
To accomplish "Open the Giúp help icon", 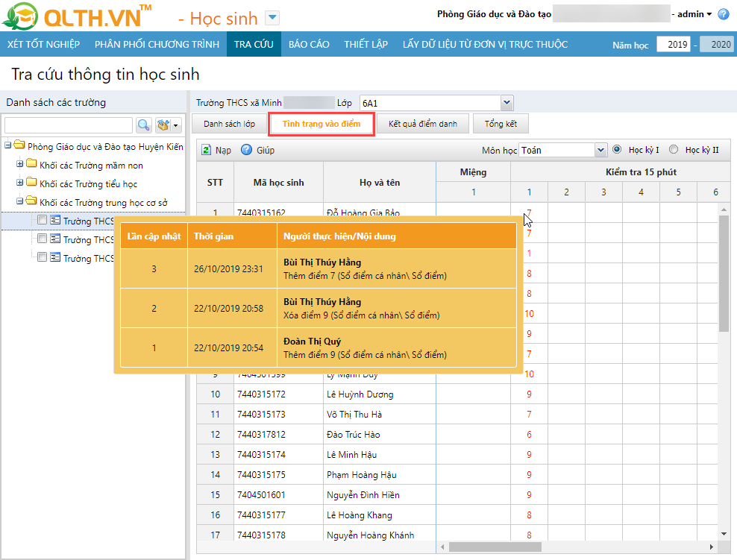I will [x=247, y=150].
